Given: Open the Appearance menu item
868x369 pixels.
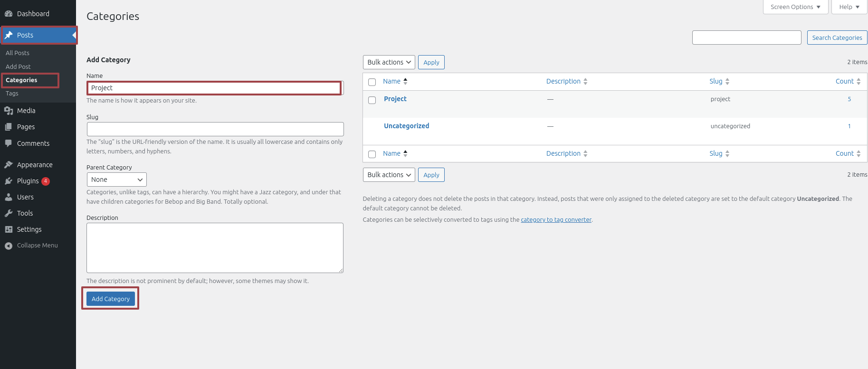Looking at the screenshot, I should (38, 165).
